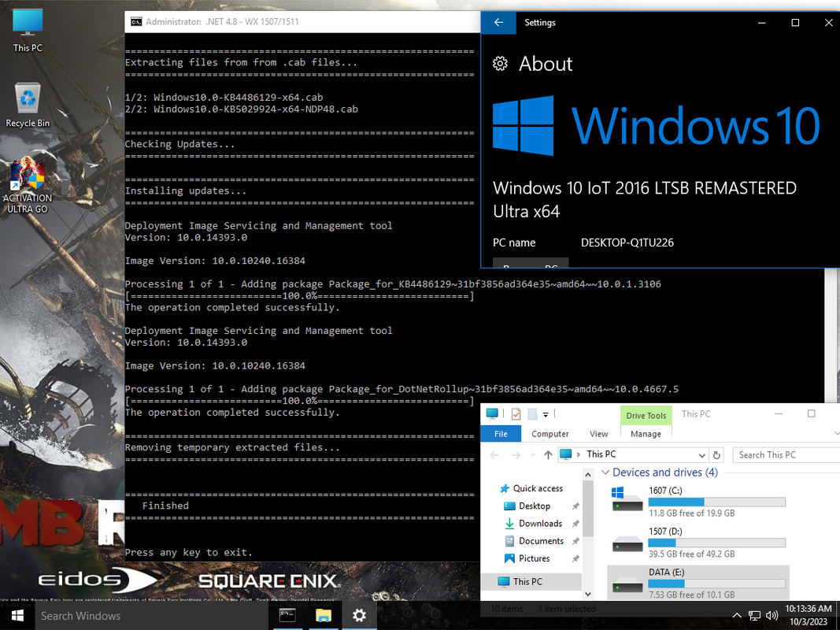Minimize the Settings window
Image resolution: width=840 pixels, height=630 pixels.
click(762, 23)
